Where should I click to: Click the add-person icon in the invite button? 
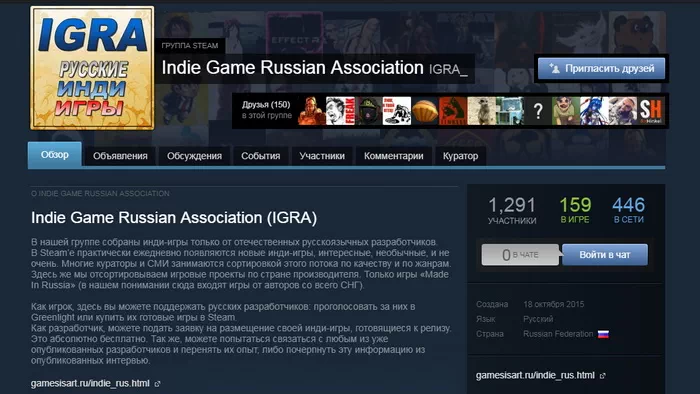pos(554,68)
